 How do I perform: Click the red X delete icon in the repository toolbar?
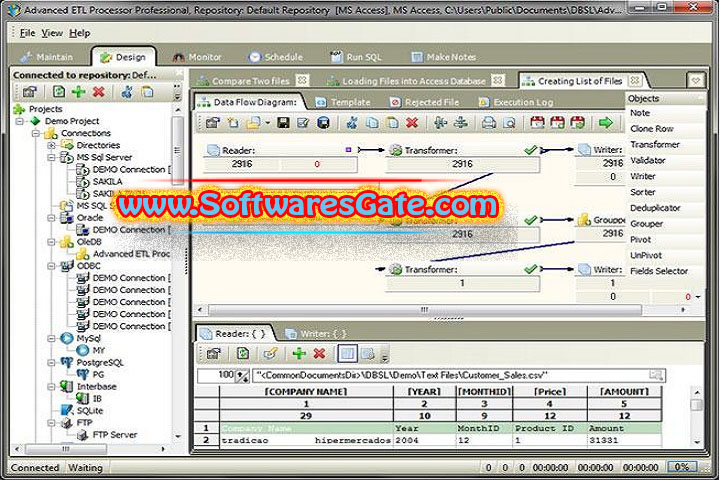click(98, 92)
